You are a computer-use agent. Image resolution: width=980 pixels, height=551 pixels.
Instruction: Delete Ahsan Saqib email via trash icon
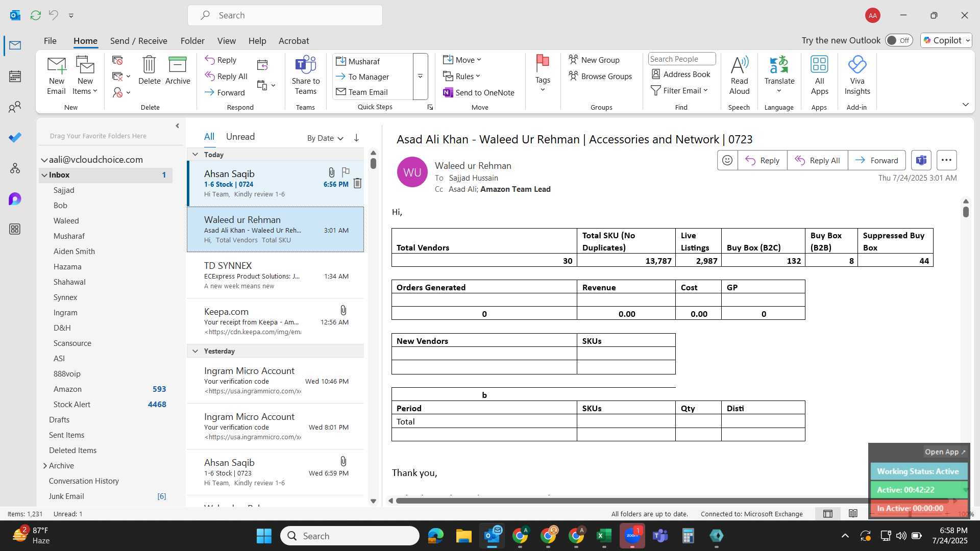[357, 183]
